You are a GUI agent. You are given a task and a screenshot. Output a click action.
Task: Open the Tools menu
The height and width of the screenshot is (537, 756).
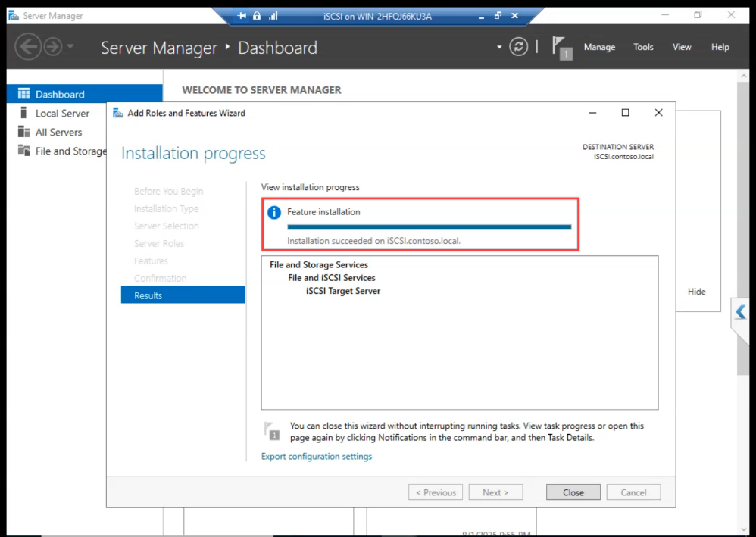(643, 47)
